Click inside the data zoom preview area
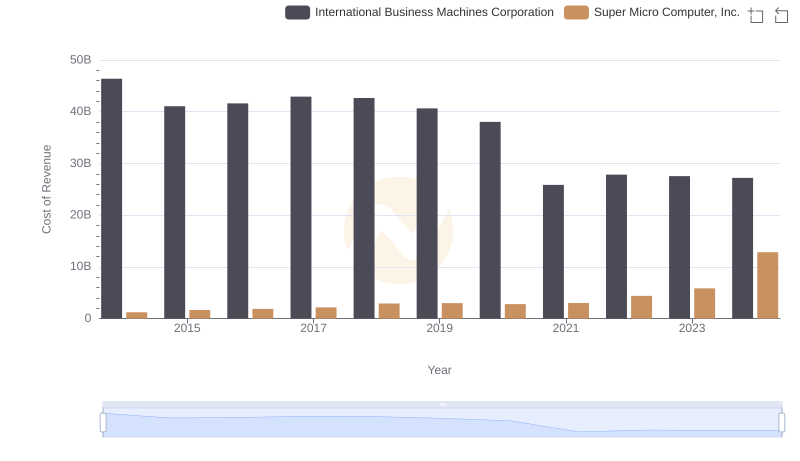Viewport: 800px width, 461px height. coord(442,423)
